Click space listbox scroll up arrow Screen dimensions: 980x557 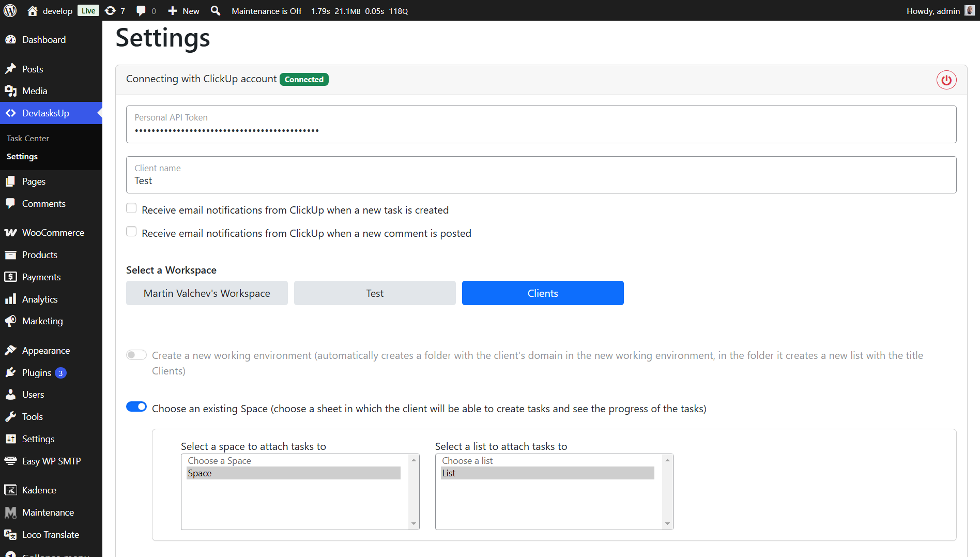click(414, 460)
